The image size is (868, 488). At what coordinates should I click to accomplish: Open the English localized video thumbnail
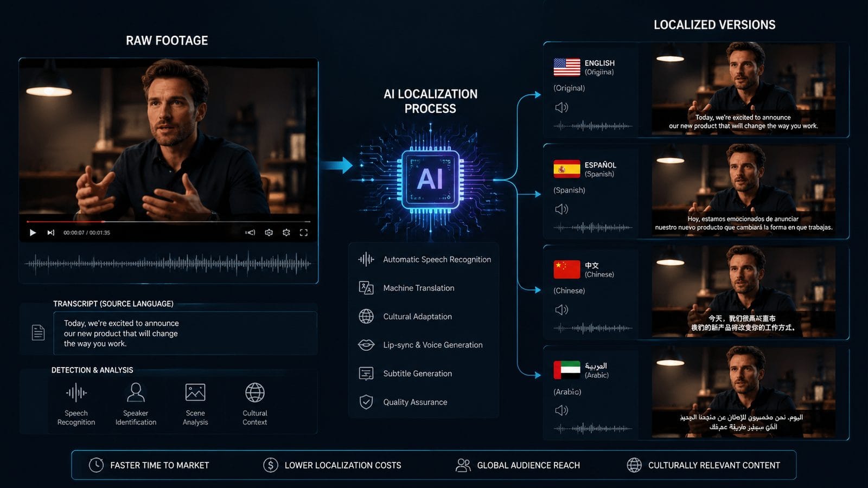click(743, 88)
